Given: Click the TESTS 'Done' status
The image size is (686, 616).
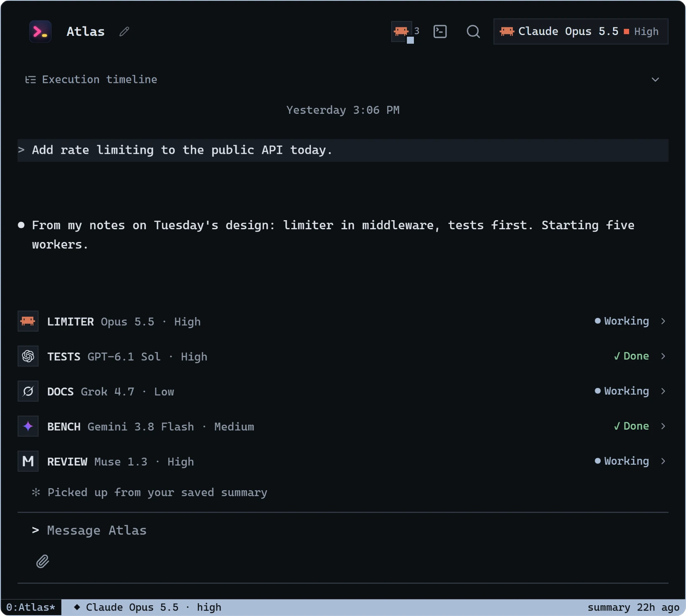Looking at the screenshot, I should (632, 356).
